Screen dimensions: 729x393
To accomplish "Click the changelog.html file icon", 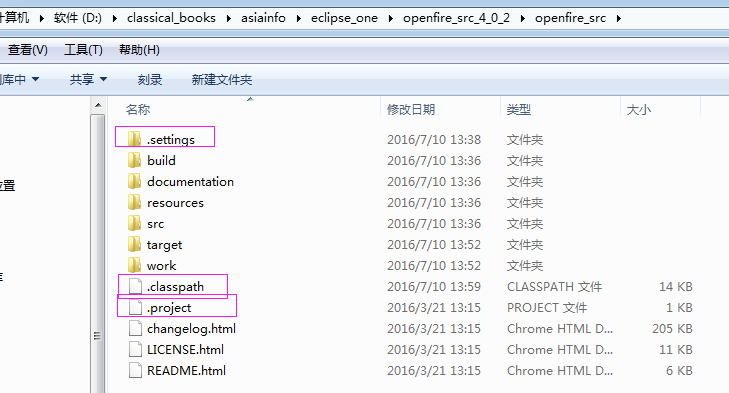I will (135, 328).
